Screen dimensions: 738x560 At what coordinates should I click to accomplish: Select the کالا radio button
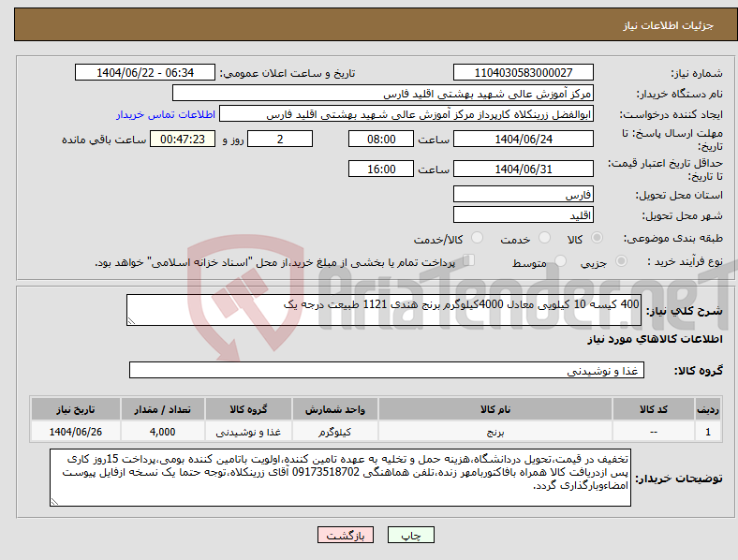click(597, 238)
